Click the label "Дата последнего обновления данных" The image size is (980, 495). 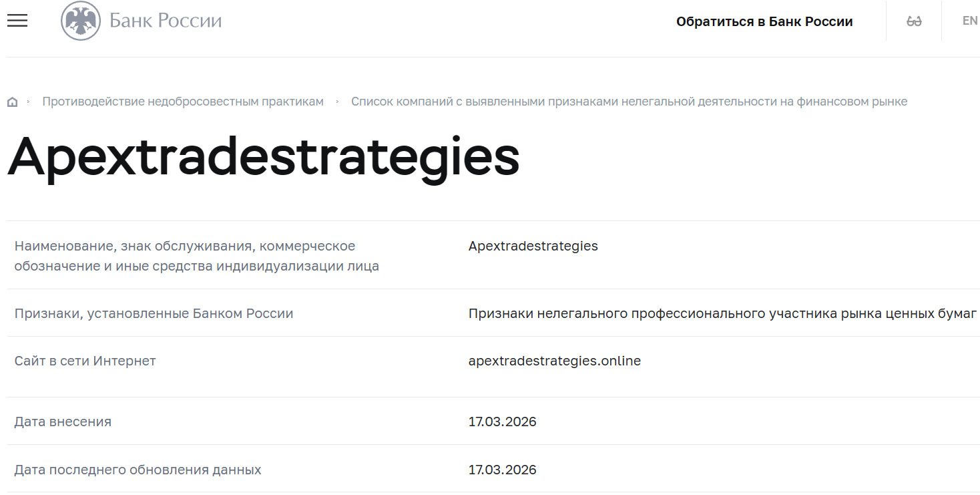point(138,469)
